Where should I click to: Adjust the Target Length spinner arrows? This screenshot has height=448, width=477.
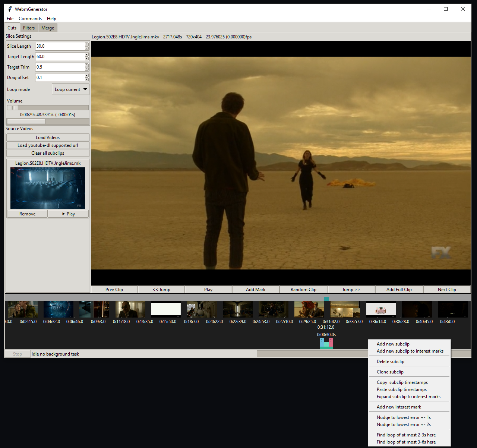87,57
